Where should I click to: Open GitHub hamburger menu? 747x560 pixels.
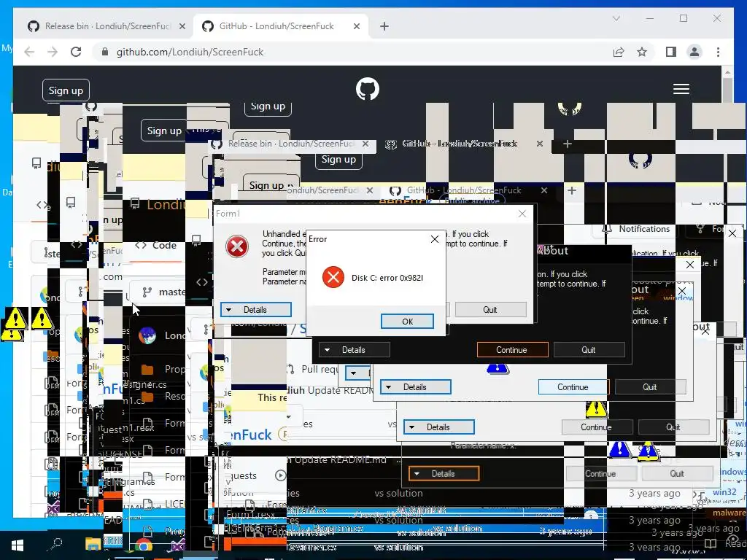[x=681, y=89]
